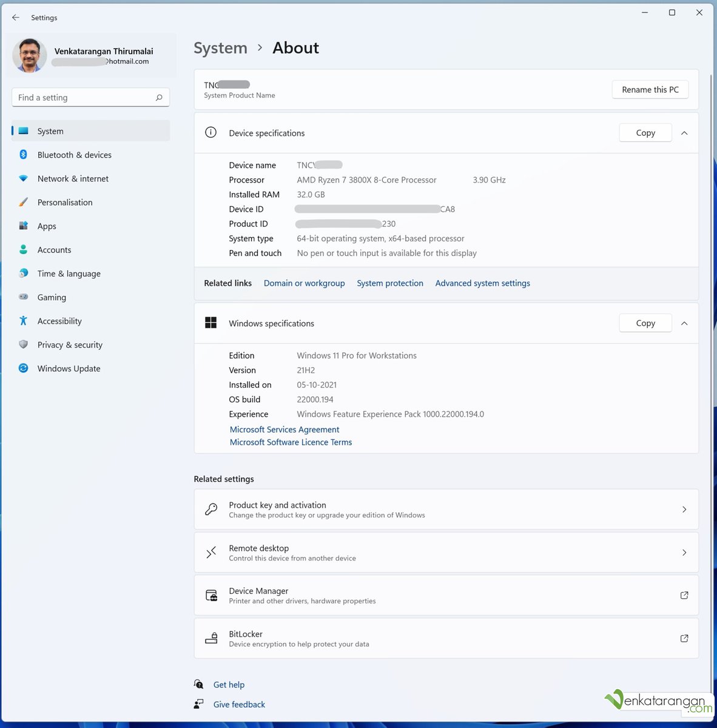Image resolution: width=717 pixels, height=728 pixels.
Task: Go to Gaming settings
Action: (x=91, y=297)
